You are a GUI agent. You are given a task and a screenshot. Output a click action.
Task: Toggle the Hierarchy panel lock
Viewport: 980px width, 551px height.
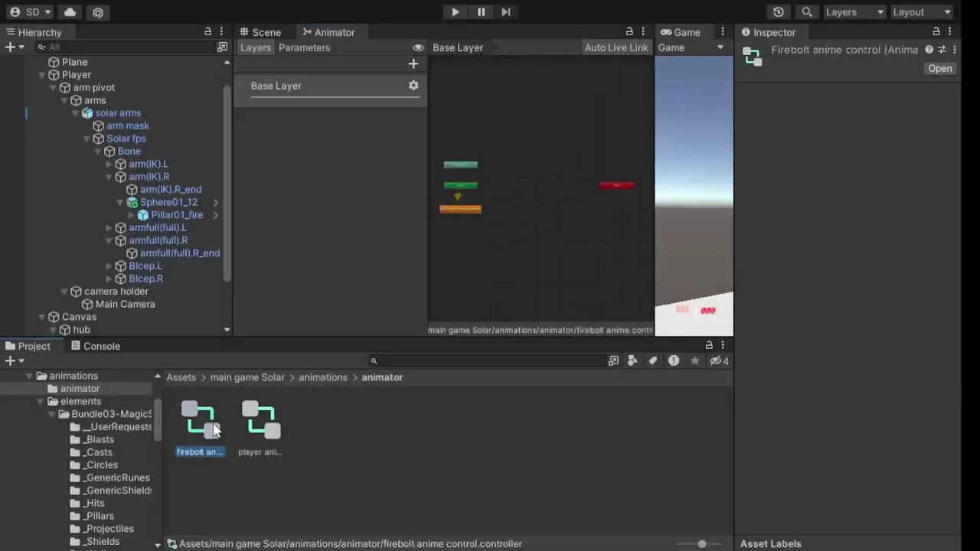pyautogui.click(x=207, y=32)
